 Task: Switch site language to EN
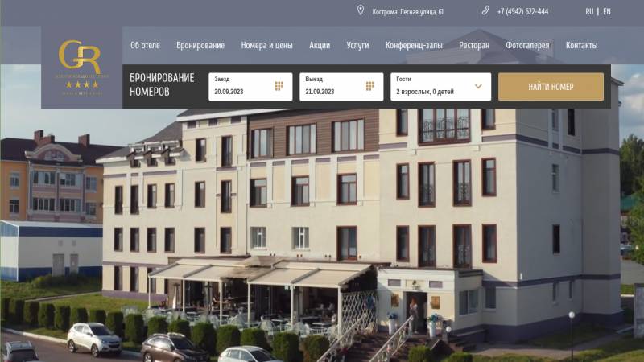[607, 11]
